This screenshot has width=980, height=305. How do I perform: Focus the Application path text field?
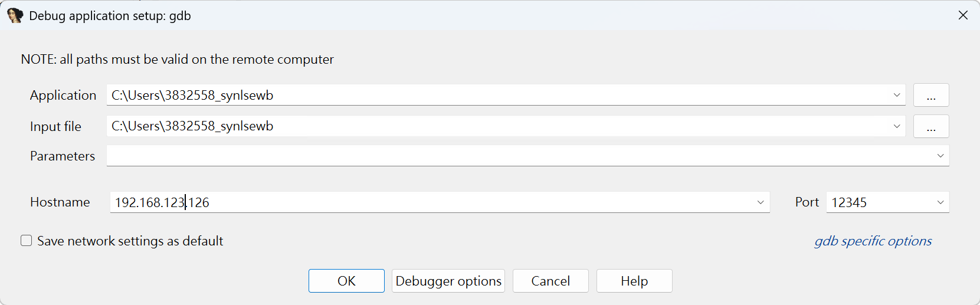pos(496,96)
